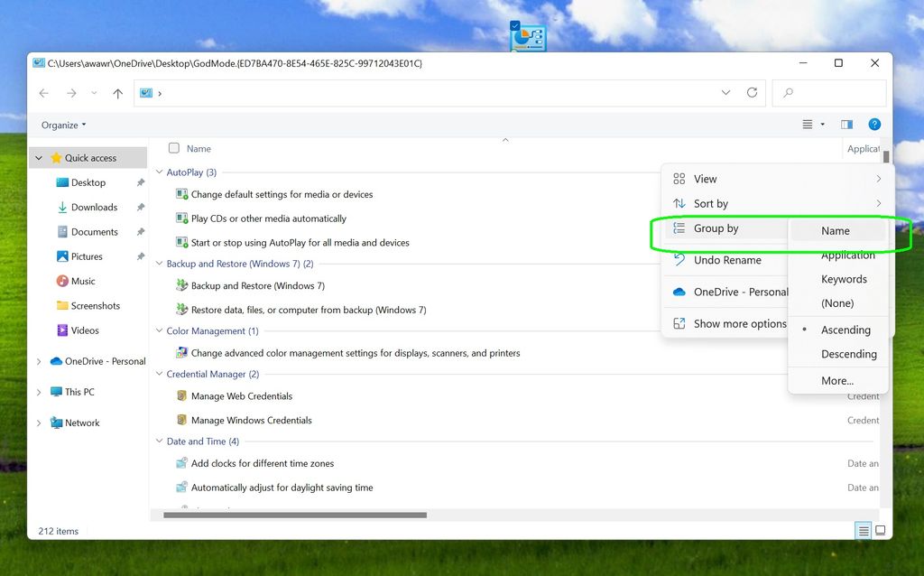The height and width of the screenshot is (576, 924).
Task: Select Descending sort order
Action: click(x=848, y=354)
